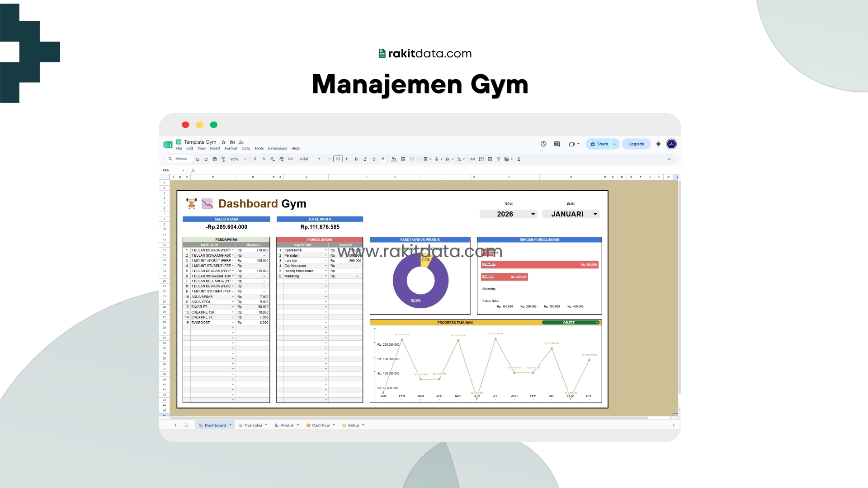Star the Template Gym document
The width and height of the screenshot is (868, 488).
223,142
